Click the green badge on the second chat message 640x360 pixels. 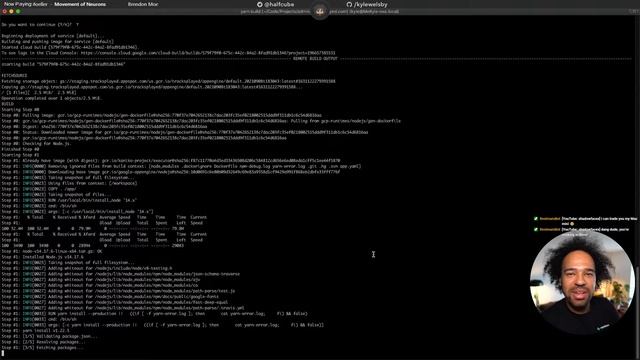click(x=536, y=229)
